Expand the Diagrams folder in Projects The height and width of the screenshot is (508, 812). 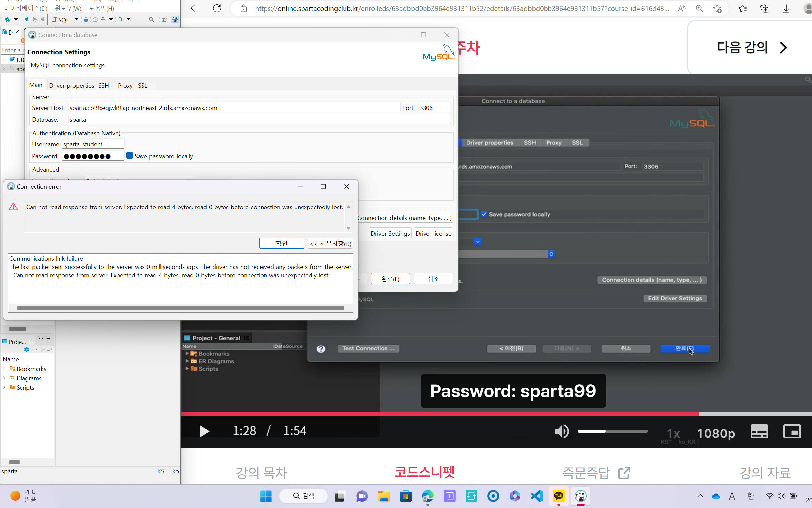(x=4, y=378)
